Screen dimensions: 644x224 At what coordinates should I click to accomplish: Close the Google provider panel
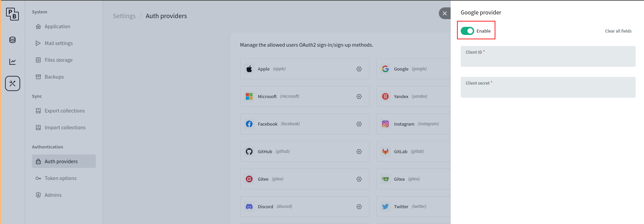click(445, 13)
